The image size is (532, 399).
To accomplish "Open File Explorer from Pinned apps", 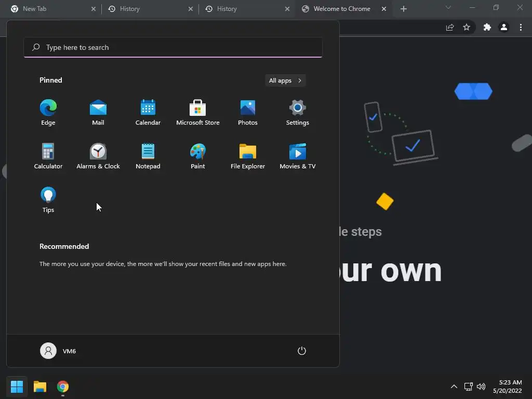I will 248,156.
